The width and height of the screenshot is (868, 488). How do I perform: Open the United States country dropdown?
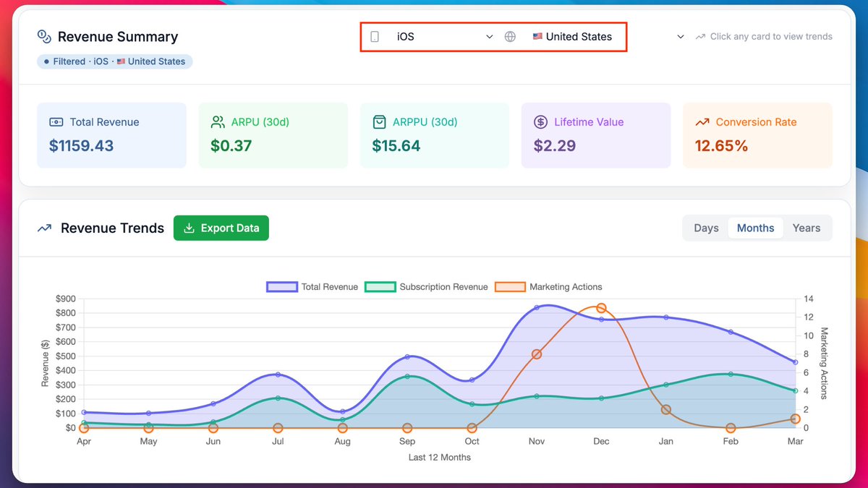[573, 36]
